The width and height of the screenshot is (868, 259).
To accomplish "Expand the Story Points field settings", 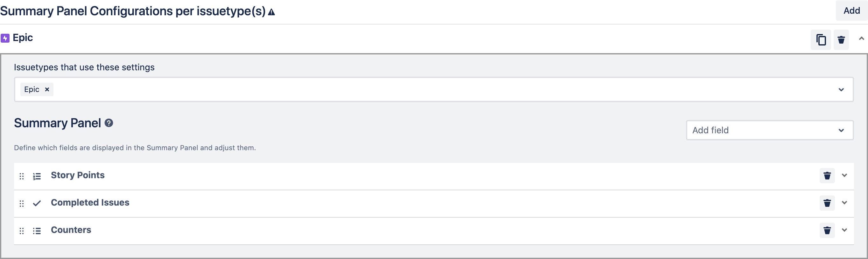I will 844,175.
